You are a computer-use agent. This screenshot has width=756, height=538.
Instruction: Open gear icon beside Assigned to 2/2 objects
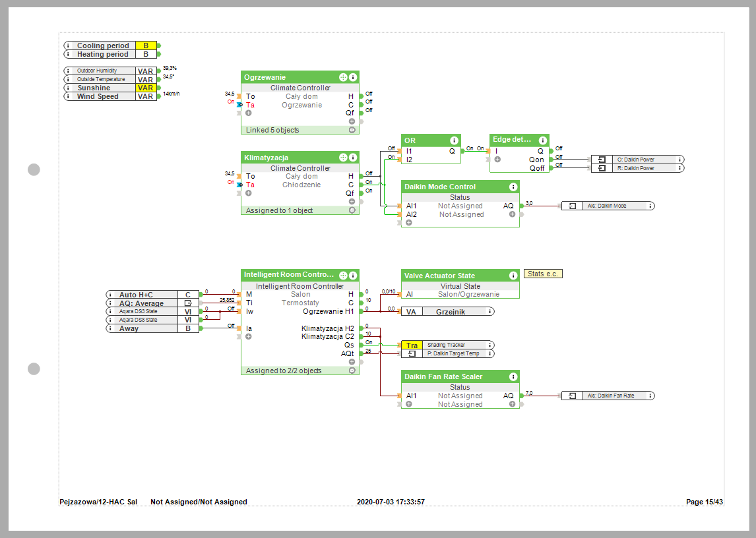[x=352, y=371]
